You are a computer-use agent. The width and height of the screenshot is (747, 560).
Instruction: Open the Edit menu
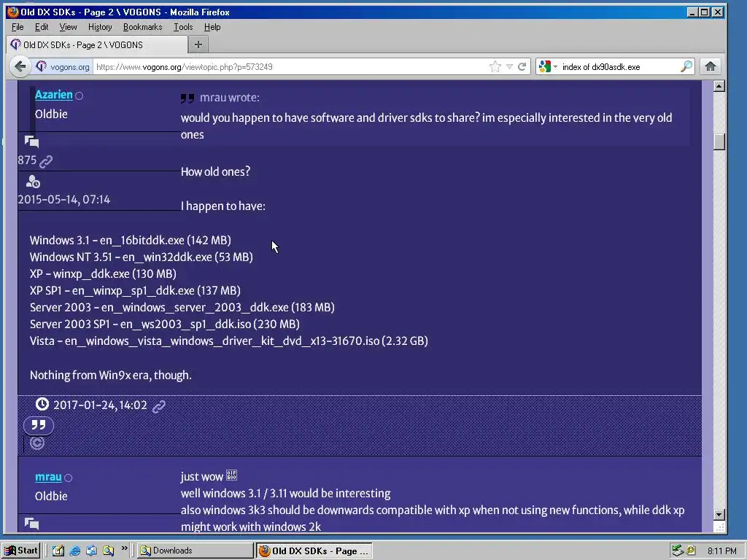click(42, 27)
